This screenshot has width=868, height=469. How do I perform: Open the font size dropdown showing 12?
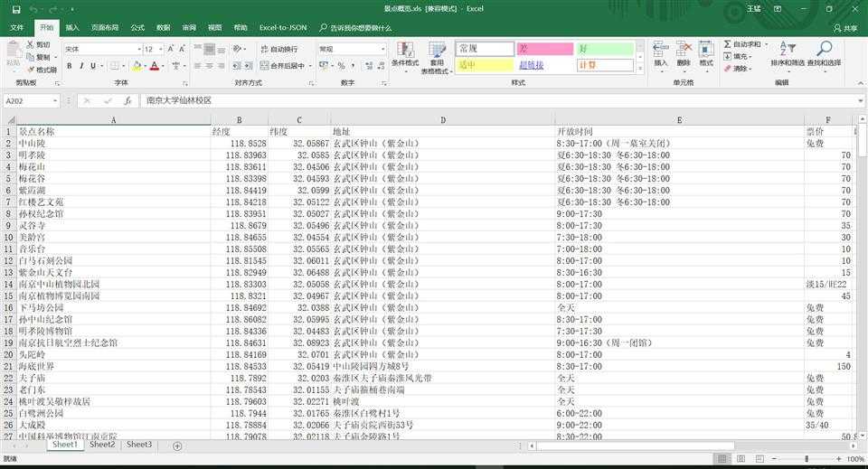[x=161, y=49]
